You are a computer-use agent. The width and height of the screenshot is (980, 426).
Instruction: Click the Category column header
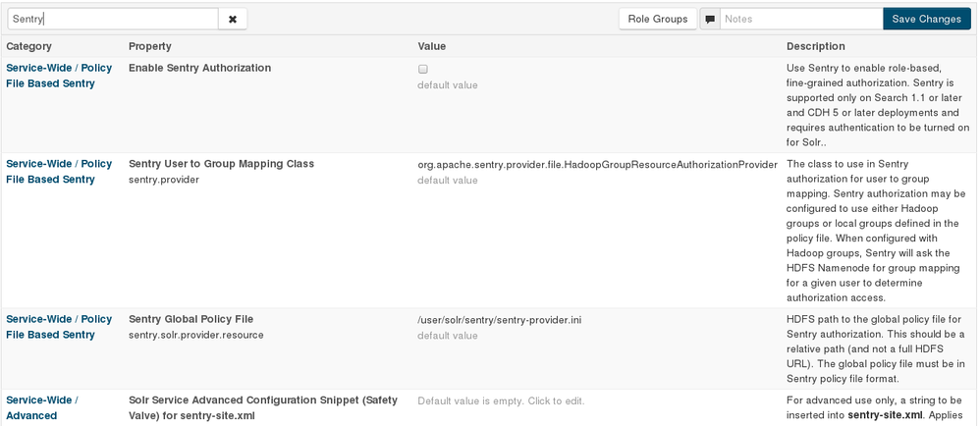point(29,46)
